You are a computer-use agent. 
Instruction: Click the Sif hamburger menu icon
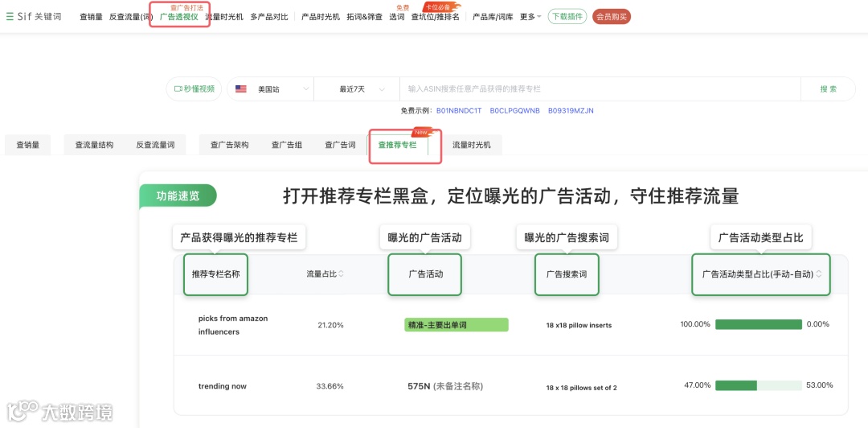[10, 17]
